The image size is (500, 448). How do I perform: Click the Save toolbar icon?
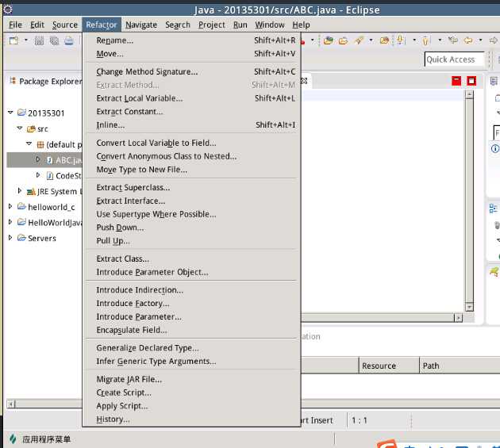[39, 40]
